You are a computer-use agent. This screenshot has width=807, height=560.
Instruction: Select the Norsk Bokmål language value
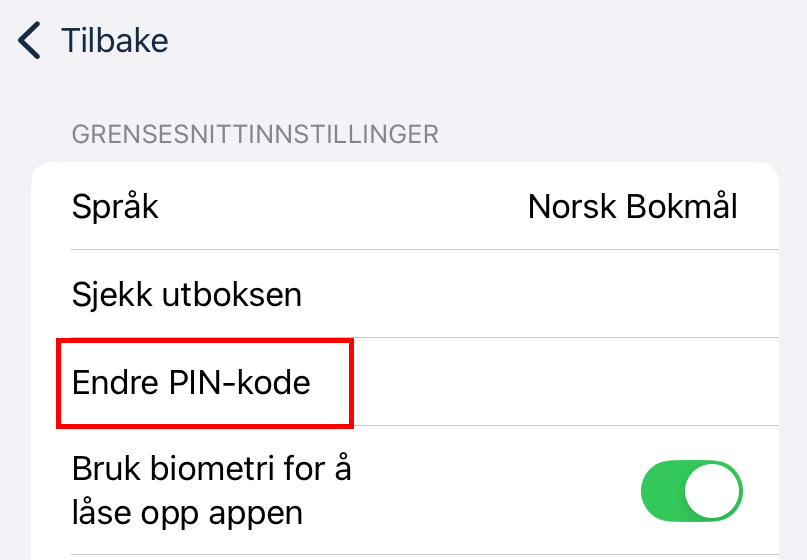632,207
